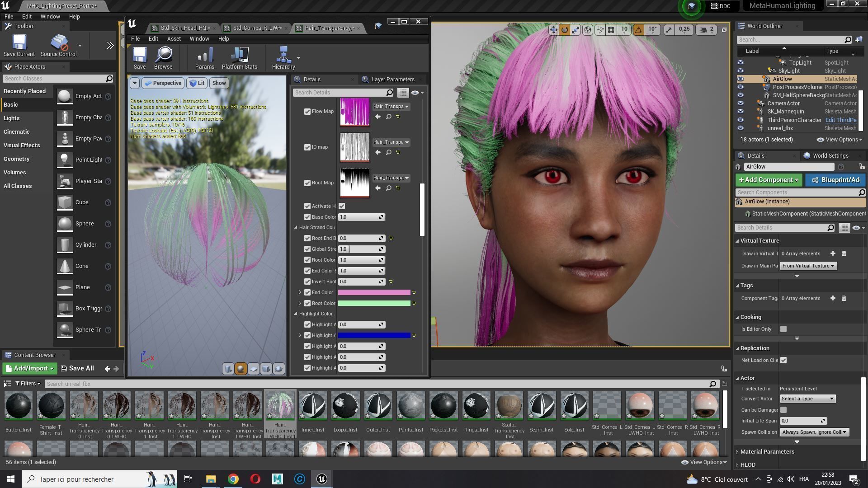The image size is (868, 488).
Task: Uncheck the Flow Map parameter checkbox
Action: pyautogui.click(x=307, y=112)
